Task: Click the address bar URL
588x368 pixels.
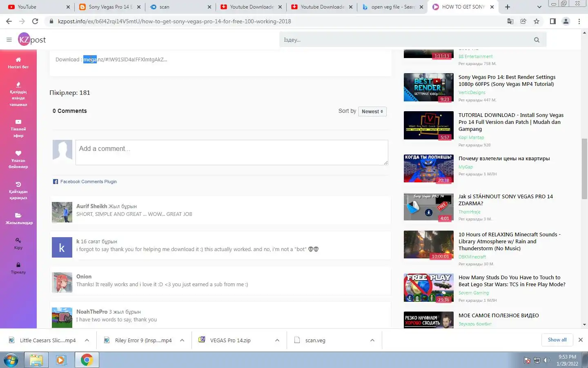Action: pyautogui.click(x=174, y=21)
